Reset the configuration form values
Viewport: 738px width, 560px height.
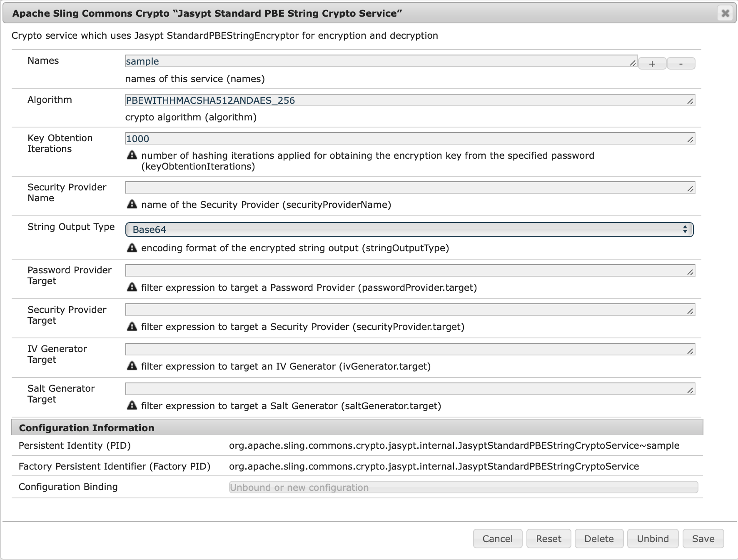pos(549,539)
